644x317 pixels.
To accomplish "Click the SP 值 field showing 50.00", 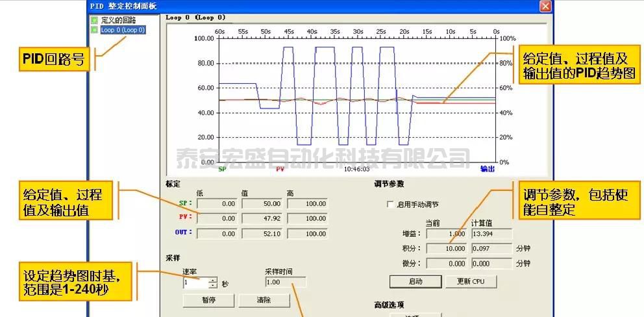I will pyautogui.click(x=263, y=203).
